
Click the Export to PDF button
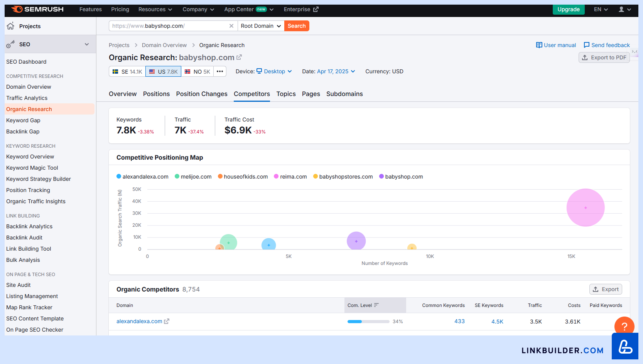pyautogui.click(x=604, y=57)
